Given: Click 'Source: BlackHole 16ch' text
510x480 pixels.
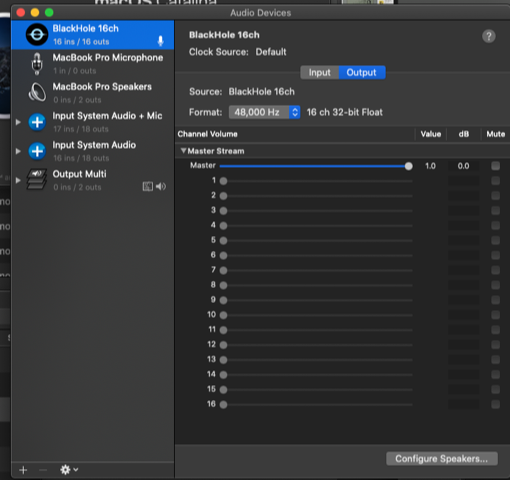Looking at the screenshot, I should (242, 92).
